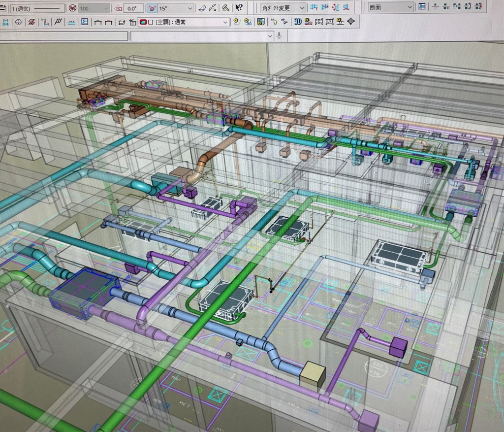Click the microphone icon beside the command box
The image size is (504, 432).
tap(279, 35)
